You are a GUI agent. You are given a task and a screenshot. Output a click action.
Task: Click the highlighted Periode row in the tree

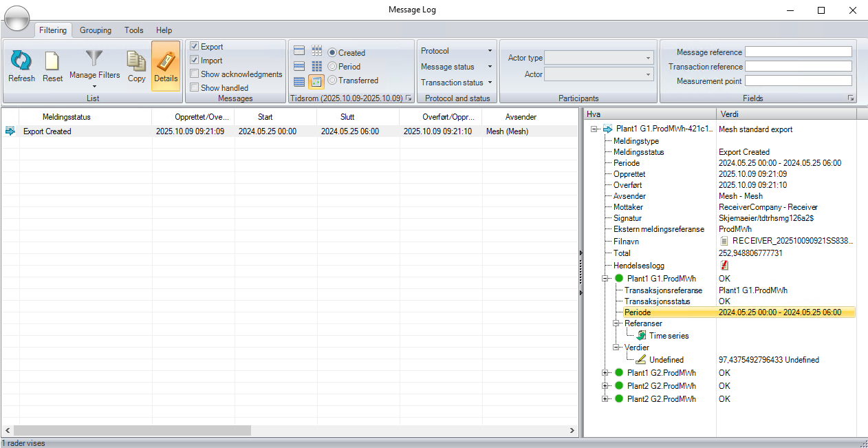[637, 312]
